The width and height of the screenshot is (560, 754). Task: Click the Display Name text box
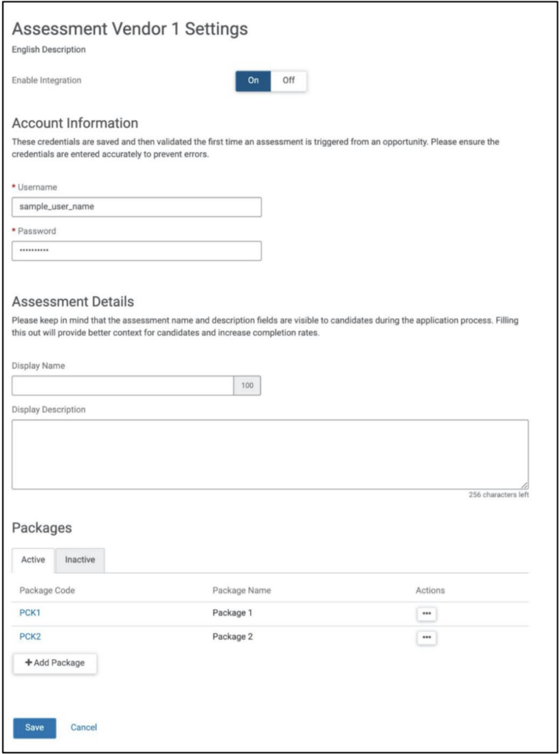coord(123,386)
